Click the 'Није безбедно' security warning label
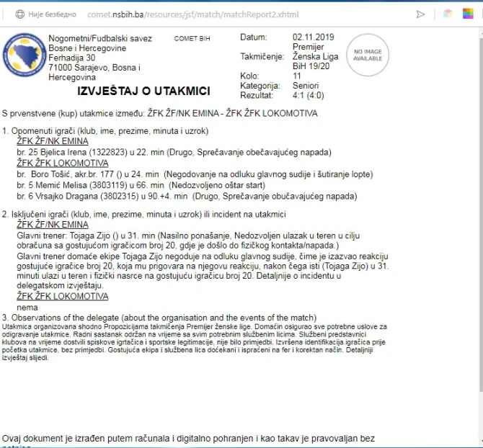 tap(52, 14)
